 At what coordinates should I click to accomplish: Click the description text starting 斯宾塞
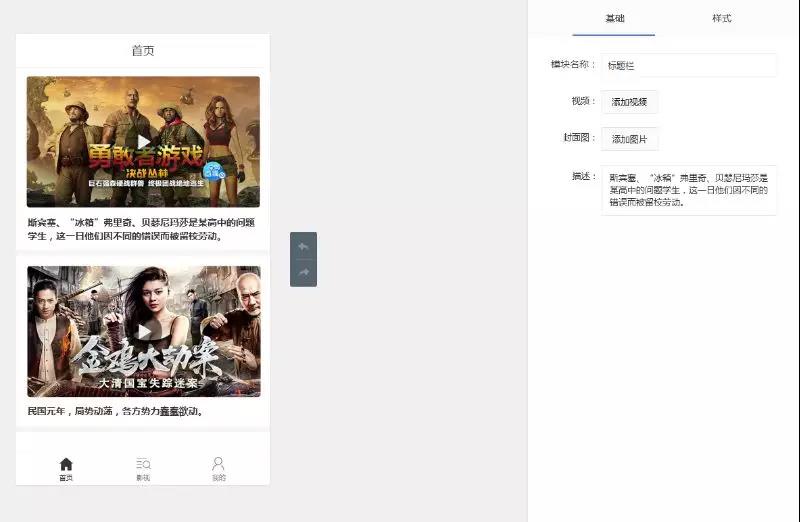pyautogui.click(x=141, y=229)
